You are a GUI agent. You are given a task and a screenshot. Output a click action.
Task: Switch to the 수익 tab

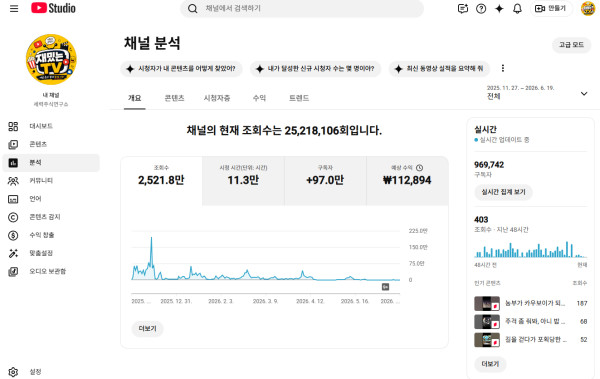pos(259,98)
